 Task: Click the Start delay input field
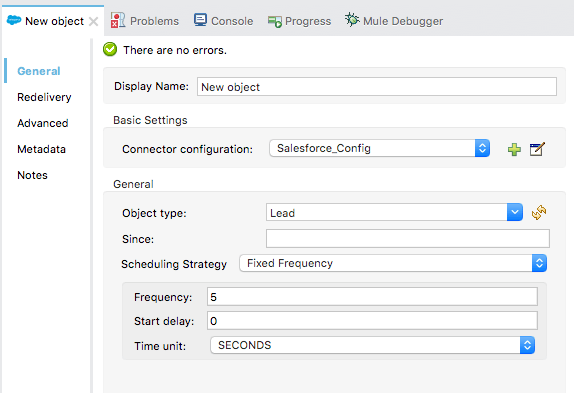click(372, 321)
